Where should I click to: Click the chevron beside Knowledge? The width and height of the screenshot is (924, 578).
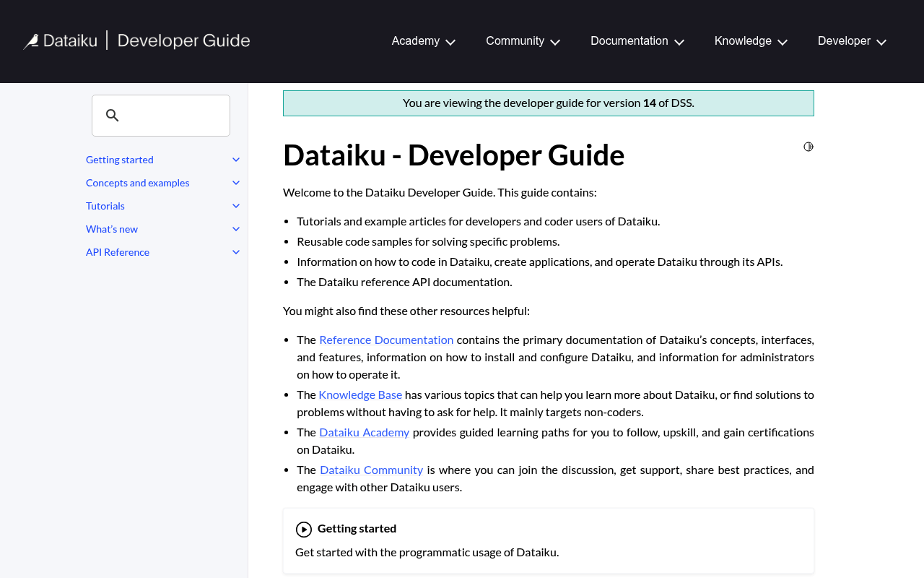pos(783,42)
